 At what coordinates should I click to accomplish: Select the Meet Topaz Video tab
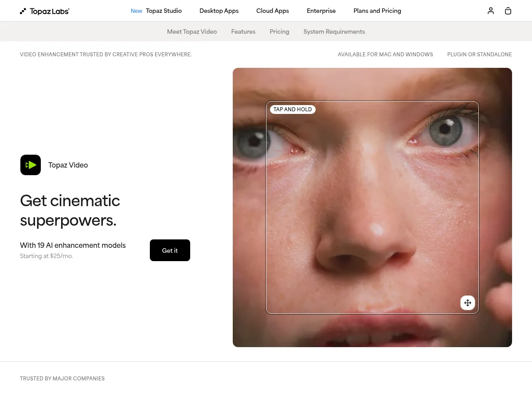point(192,31)
